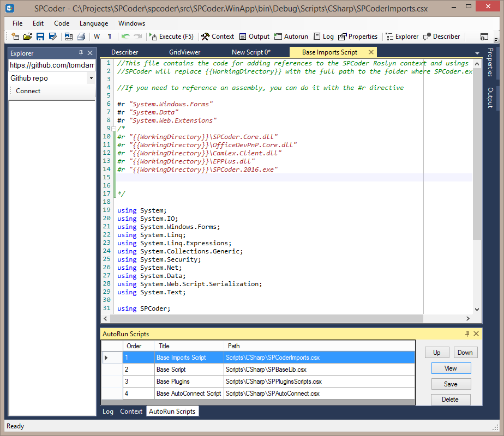This screenshot has width=504, height=436.
Task: Click the Undo arrow icon
Action: 125,37
